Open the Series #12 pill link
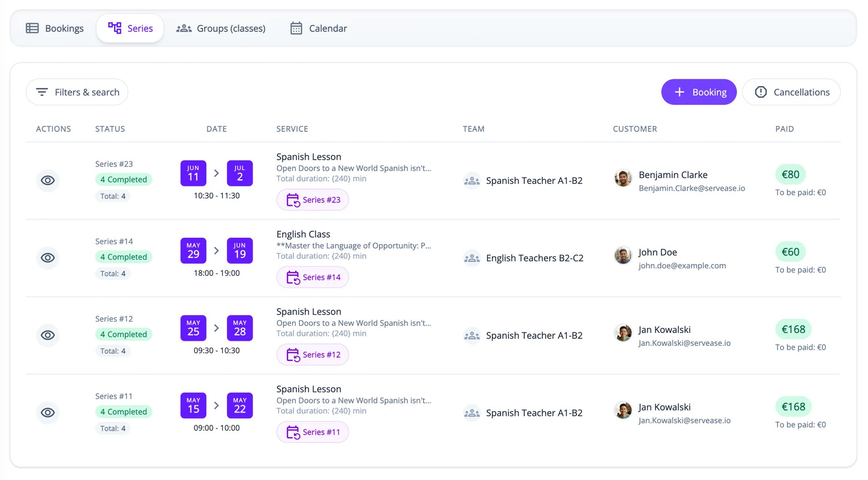868x480 pixels. tap(312, 355)
